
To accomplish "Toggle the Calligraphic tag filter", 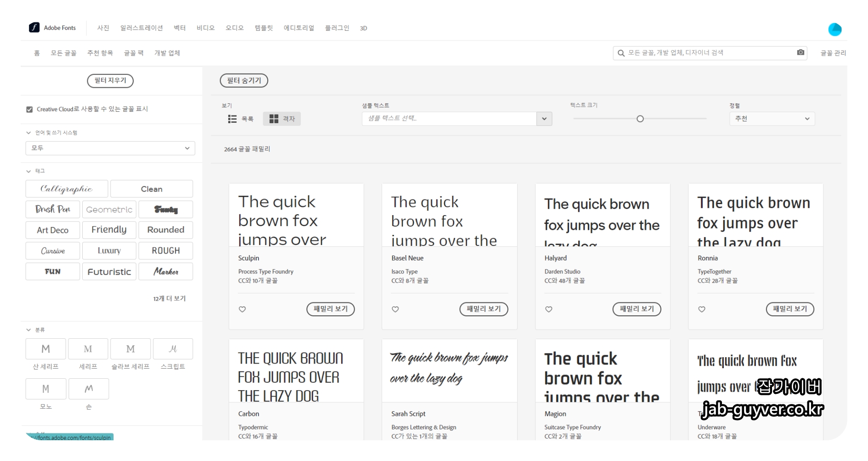I will (67, 189).
